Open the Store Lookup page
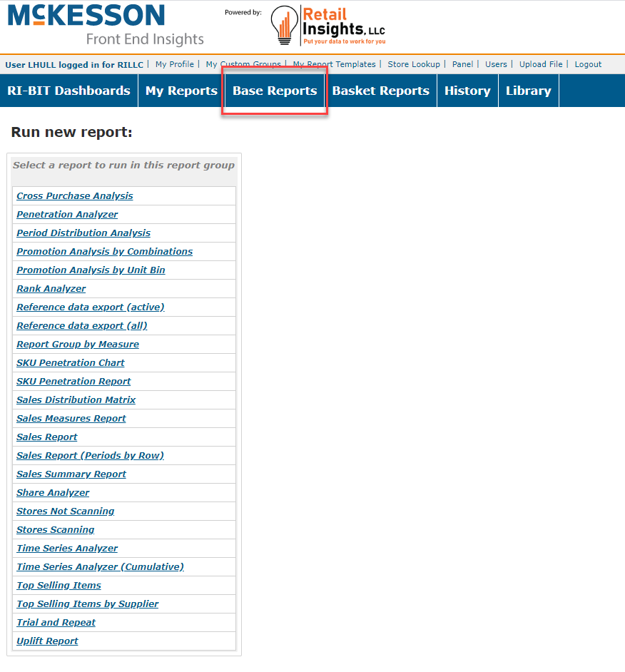The width and height of the screenshot is (625, 672). pos(414,64)
